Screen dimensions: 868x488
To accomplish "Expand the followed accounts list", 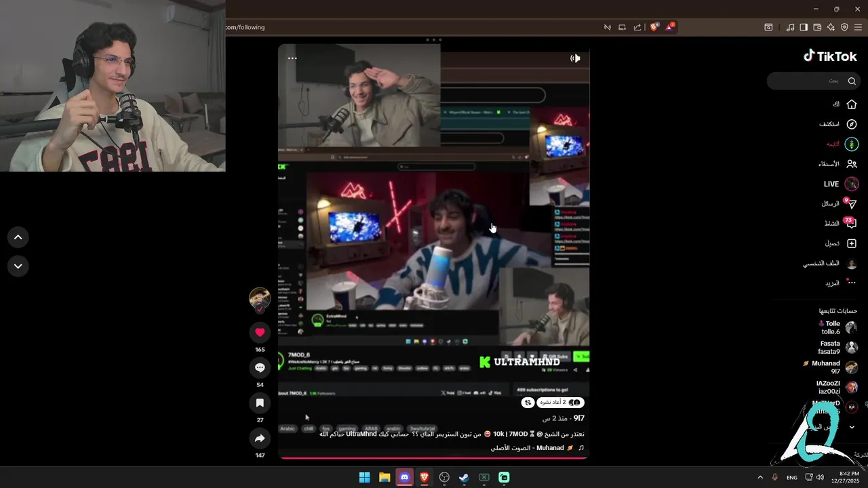I will (852, 427).
